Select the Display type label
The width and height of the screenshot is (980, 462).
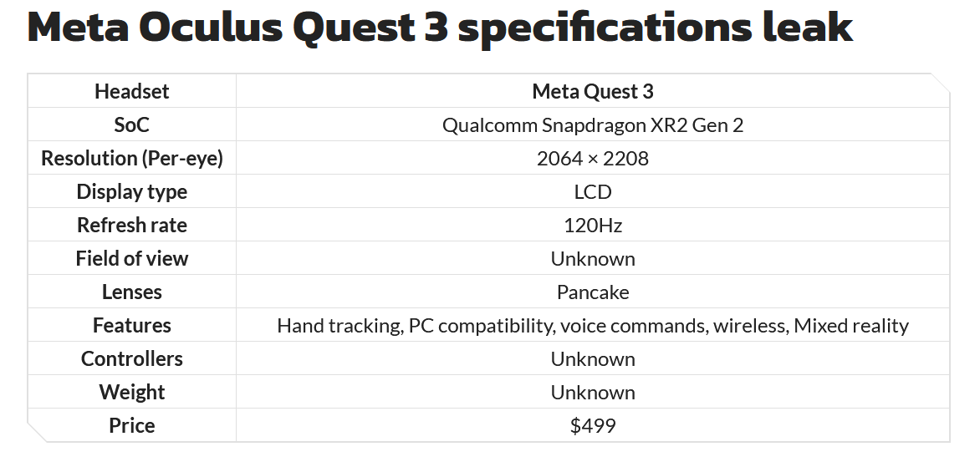(x=132, y=191)
